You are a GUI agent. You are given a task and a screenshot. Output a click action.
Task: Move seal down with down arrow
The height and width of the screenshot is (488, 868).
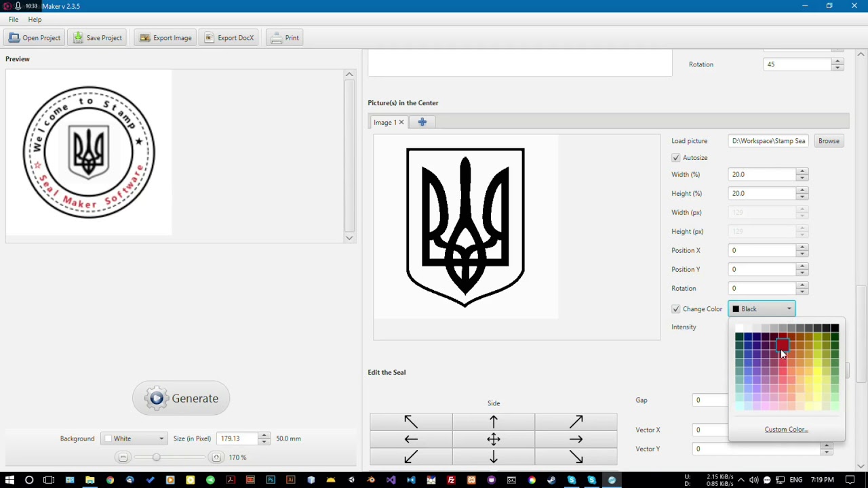click(x=494, y=457)
